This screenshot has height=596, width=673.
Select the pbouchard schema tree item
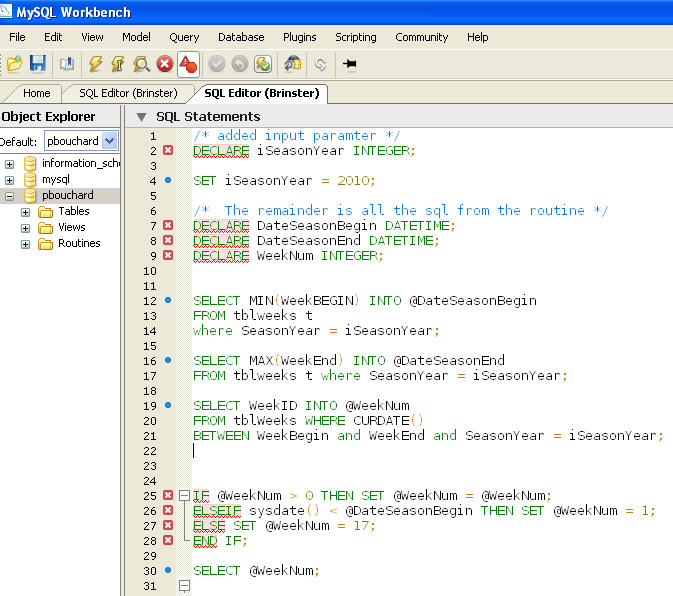point(68,195)
